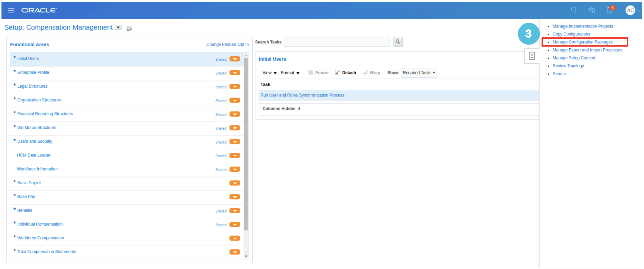
Task: Click the search button next to Search Tasks
Action: (398, 42)
